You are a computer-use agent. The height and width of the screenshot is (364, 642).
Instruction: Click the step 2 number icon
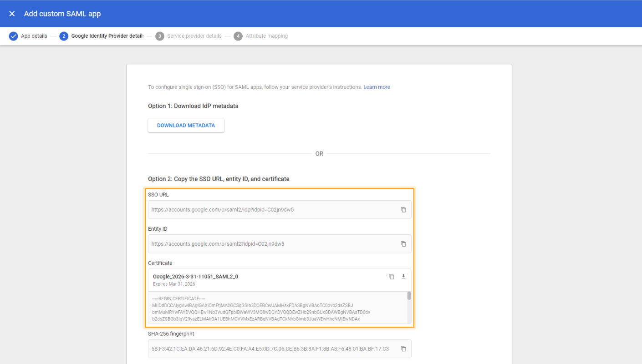point(64,36)
